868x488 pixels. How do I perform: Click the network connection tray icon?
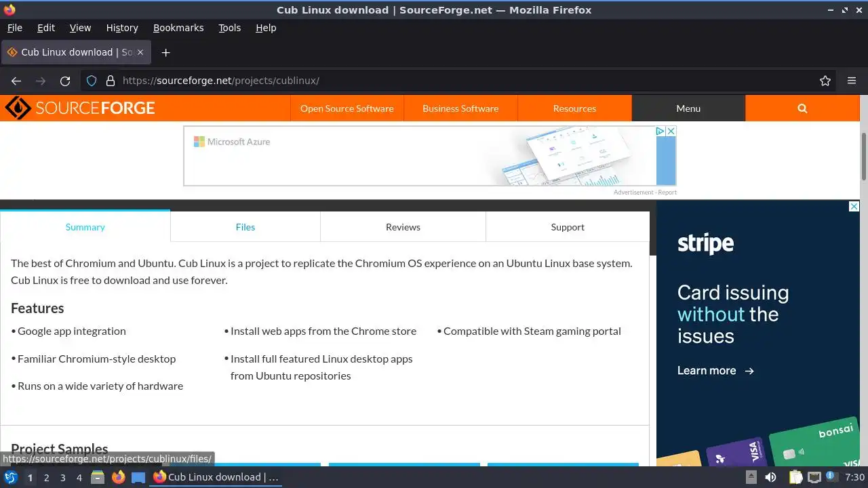pos(814,477)
